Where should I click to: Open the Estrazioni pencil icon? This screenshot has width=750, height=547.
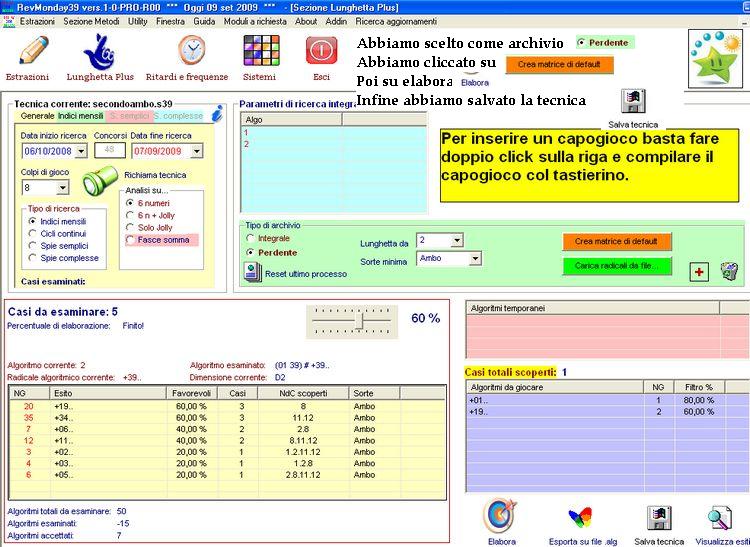point(33,51)
